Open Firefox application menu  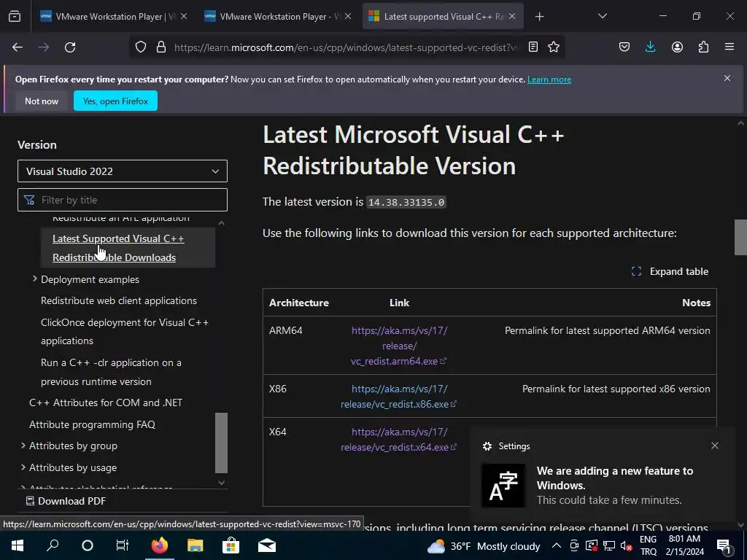coord(729,47)
